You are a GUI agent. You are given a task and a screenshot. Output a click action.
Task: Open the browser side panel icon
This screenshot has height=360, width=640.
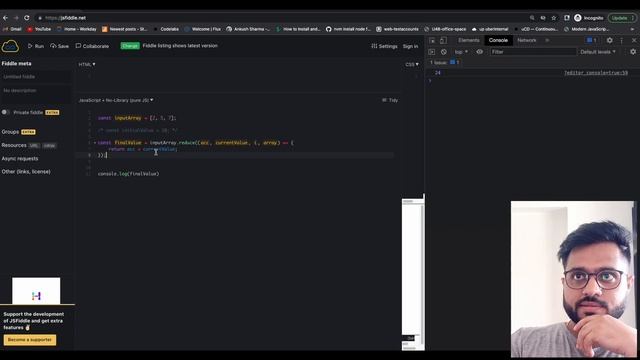point(567,18)
